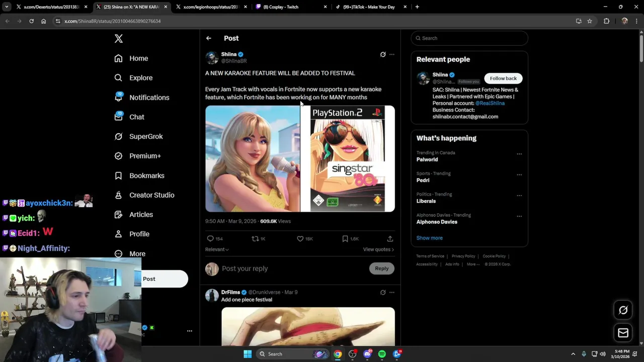Switch to the x.com/Dexerto browser tab
This screenshot has height=362, width=644.
coord(51,7)
